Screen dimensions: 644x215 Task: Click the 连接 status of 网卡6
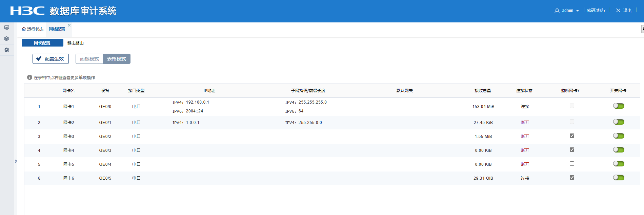click(525, 178)
